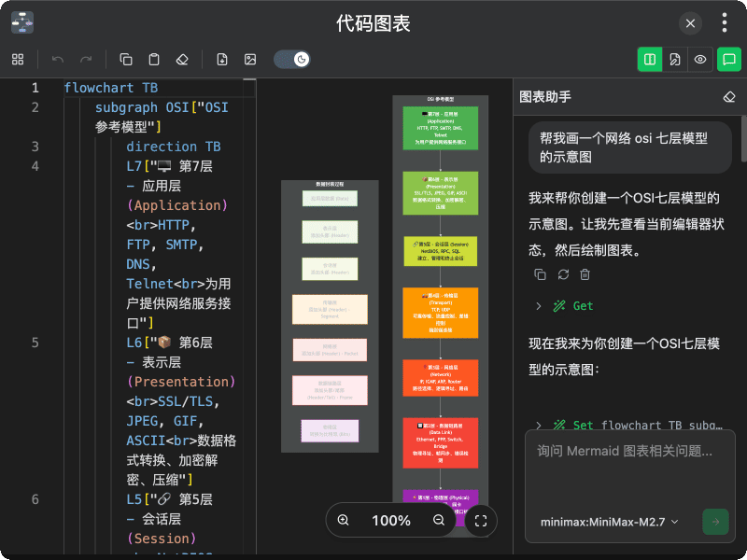Open the minimax:MiniMax-M2.7 model dropdown

[x=610, y=522]
